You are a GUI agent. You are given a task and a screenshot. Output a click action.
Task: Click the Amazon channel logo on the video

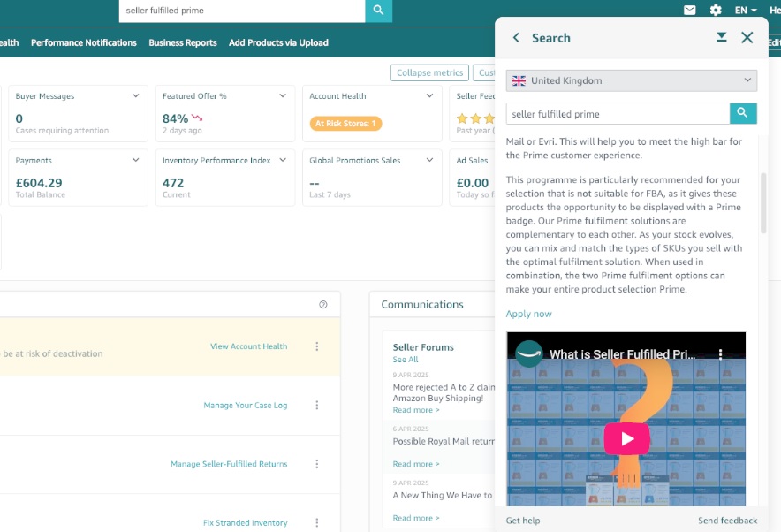[528, 354]
